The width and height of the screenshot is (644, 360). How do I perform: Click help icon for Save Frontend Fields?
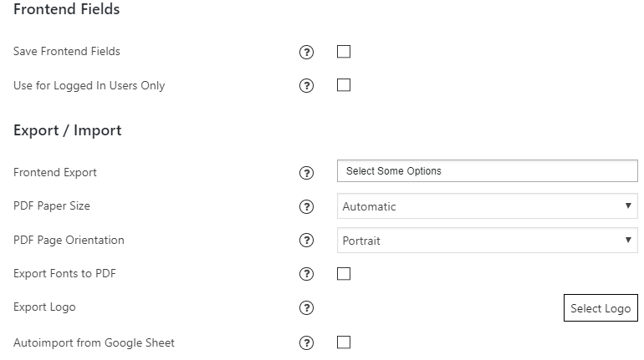(306, 52)
